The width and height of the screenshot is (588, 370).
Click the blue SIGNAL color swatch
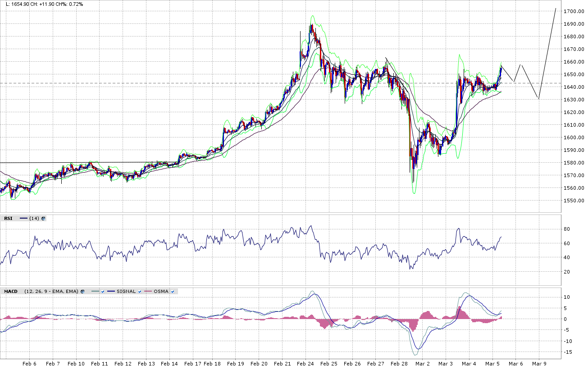pyautogui.click(x=111, y=292)
